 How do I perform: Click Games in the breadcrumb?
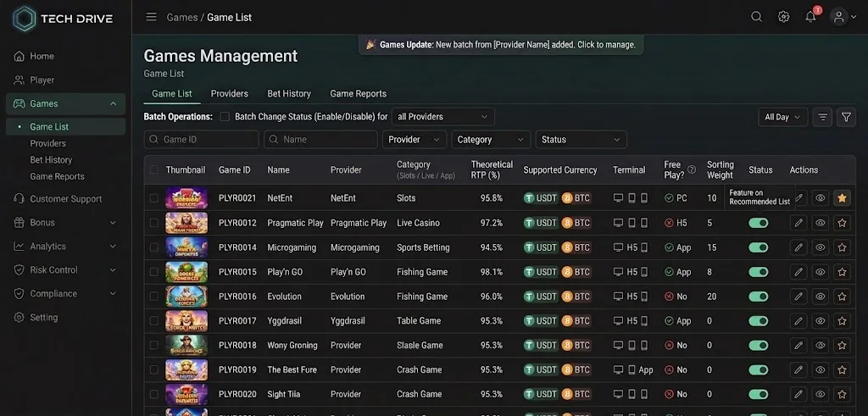(x=182, y=17)
